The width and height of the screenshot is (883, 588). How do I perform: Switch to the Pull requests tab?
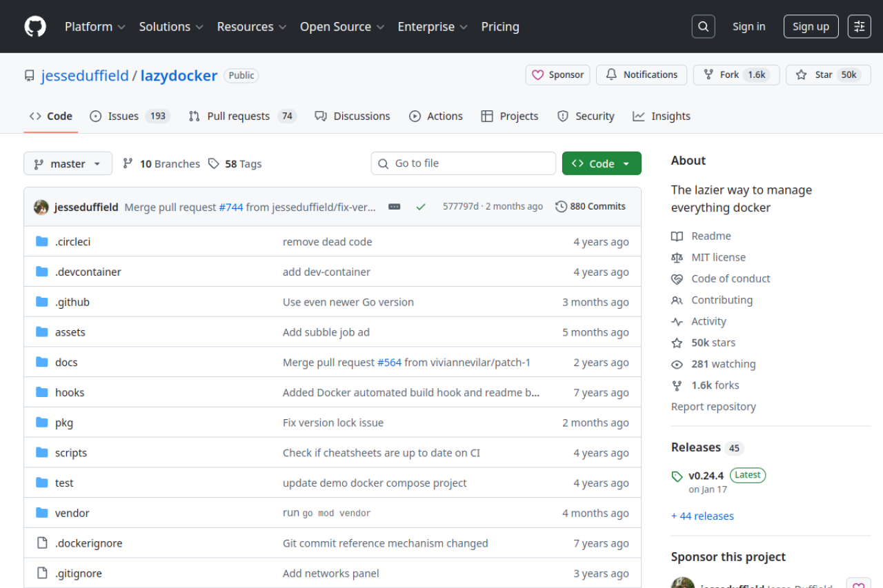coord(235,116)
